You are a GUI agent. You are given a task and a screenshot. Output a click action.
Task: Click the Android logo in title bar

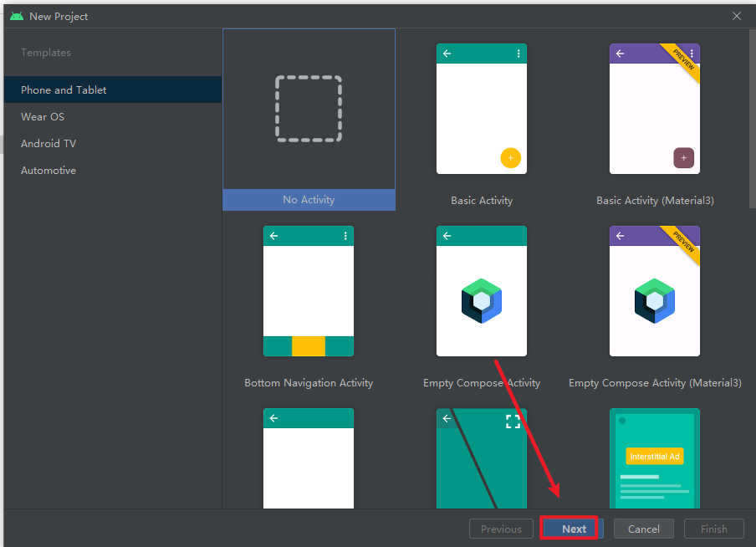tap(17, 17)
